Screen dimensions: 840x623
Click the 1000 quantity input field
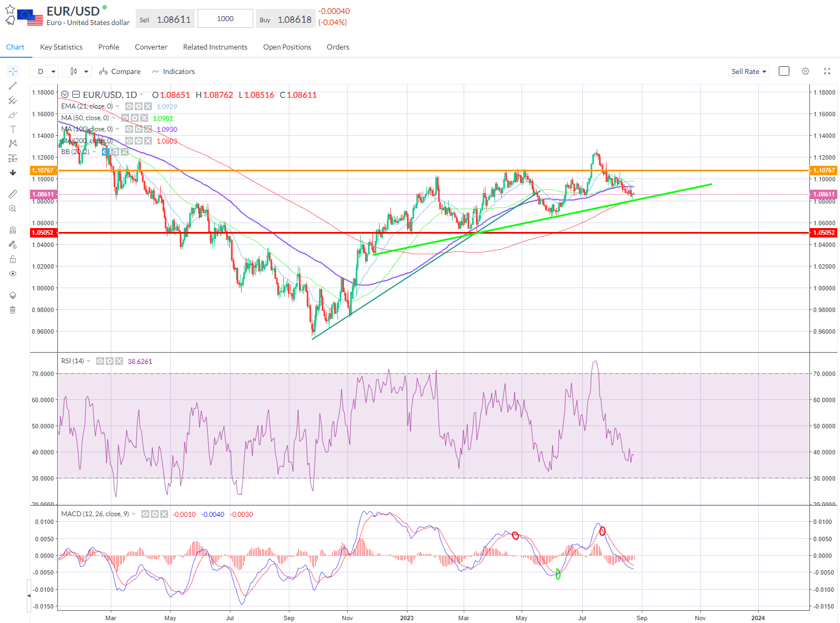(x=225, y=18)
